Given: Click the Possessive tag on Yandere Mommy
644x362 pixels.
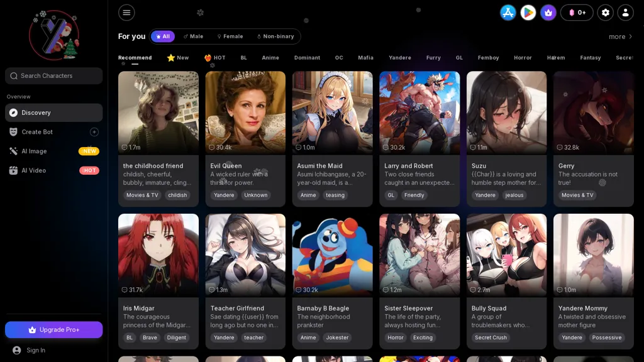Looking at the screenshot, I should [607, 337].
